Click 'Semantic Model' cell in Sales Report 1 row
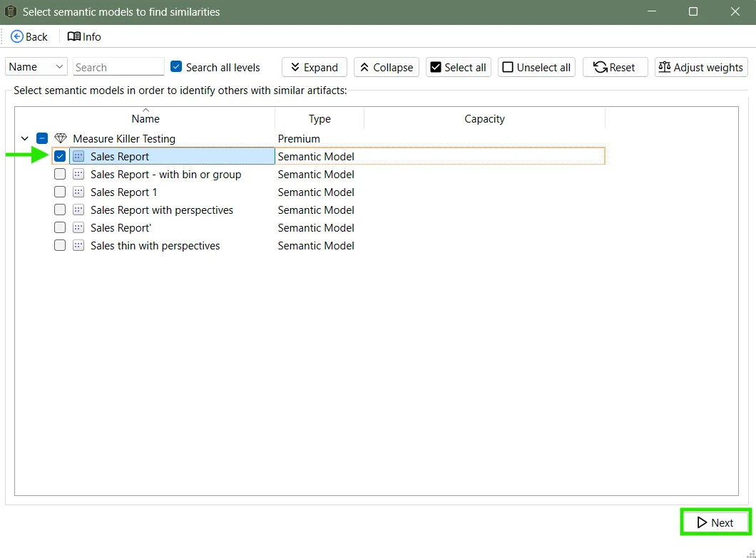Screen dimensions: 756x558 coord(316,192)
